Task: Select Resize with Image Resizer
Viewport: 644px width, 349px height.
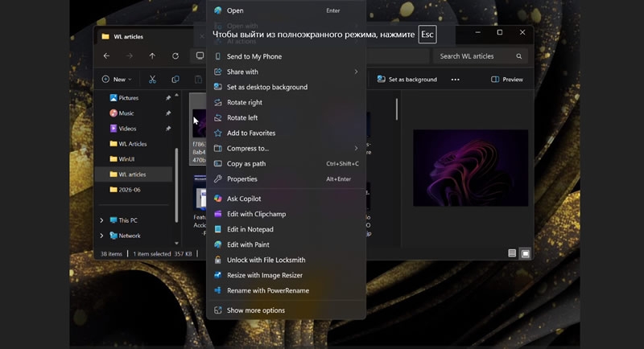Action: [x=286, y=275]
